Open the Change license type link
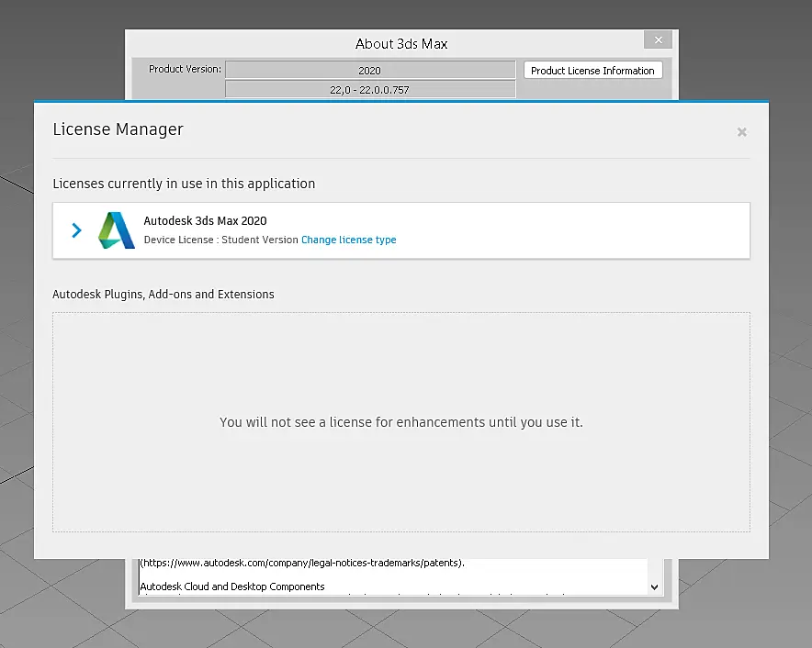This screenshot has width=812, height=648. tap(348, 240)
